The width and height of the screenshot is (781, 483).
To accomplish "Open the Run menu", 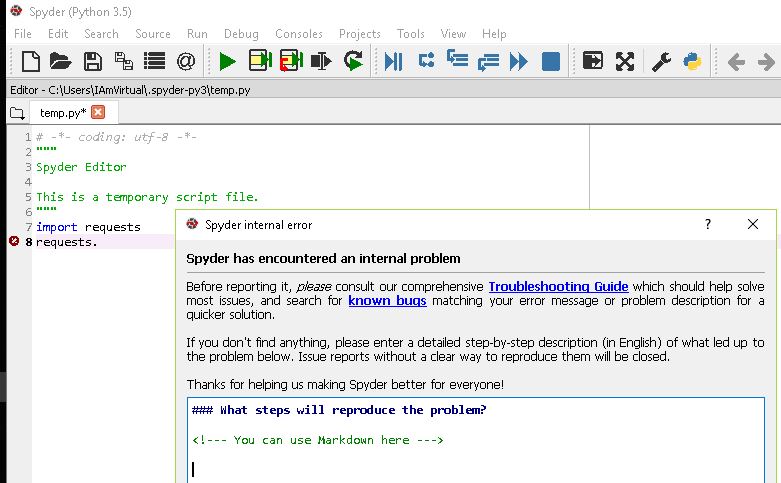I will 197,34.
